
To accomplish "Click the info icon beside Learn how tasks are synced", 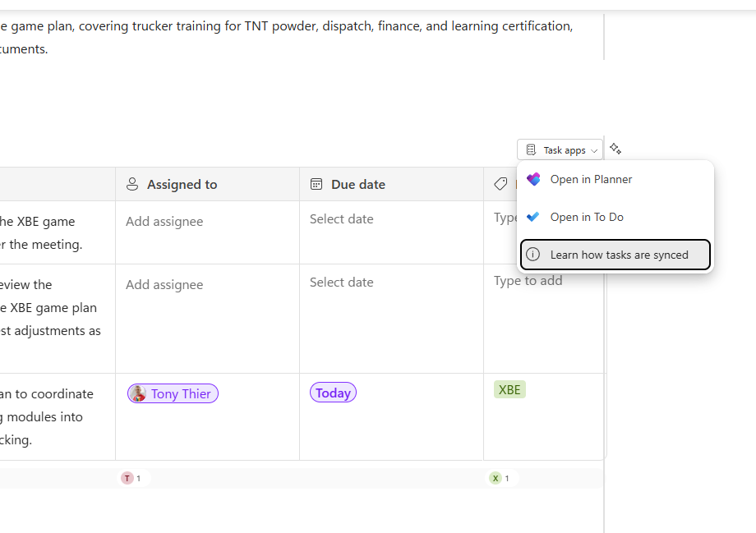I will [x=533, y=255].
